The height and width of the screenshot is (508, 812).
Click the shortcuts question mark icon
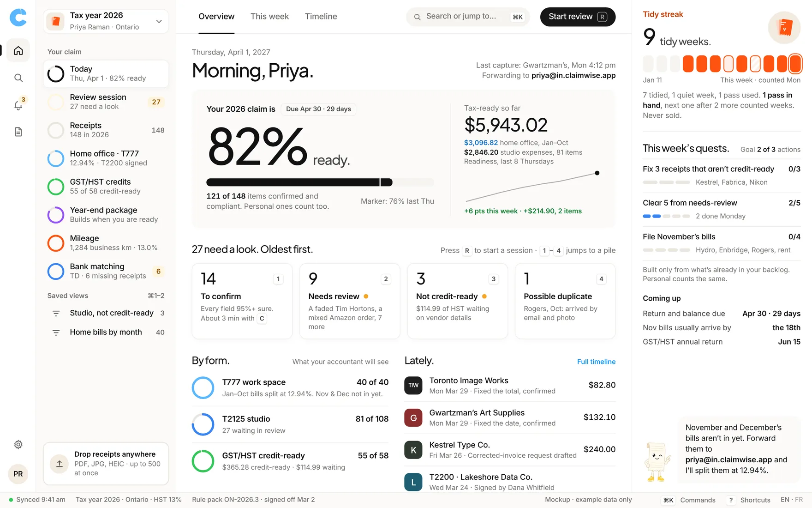click(731, 500)
